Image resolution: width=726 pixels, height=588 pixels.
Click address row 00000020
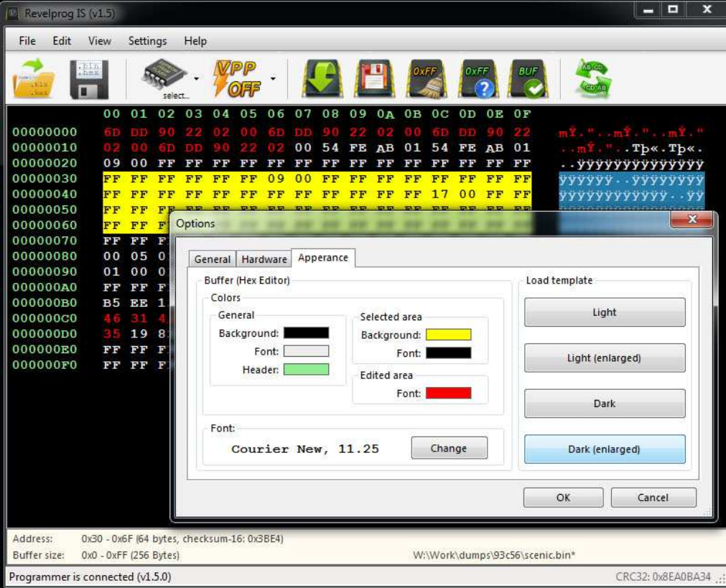(45, 163)
